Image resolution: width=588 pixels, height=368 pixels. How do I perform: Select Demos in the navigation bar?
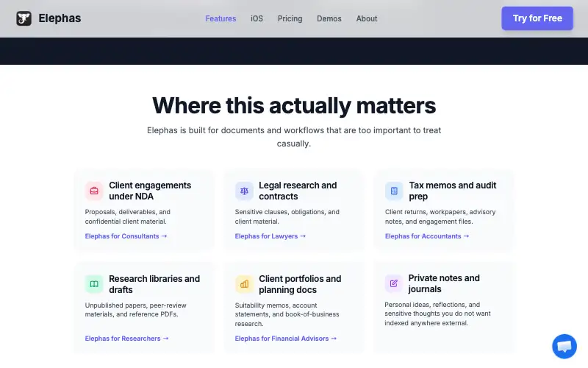[x=329, y=18]
